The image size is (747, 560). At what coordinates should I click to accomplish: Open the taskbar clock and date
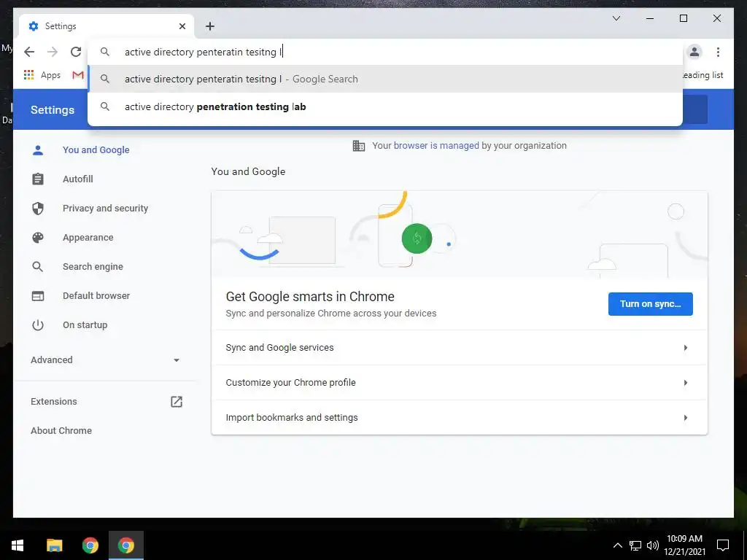tap(684, 545)
